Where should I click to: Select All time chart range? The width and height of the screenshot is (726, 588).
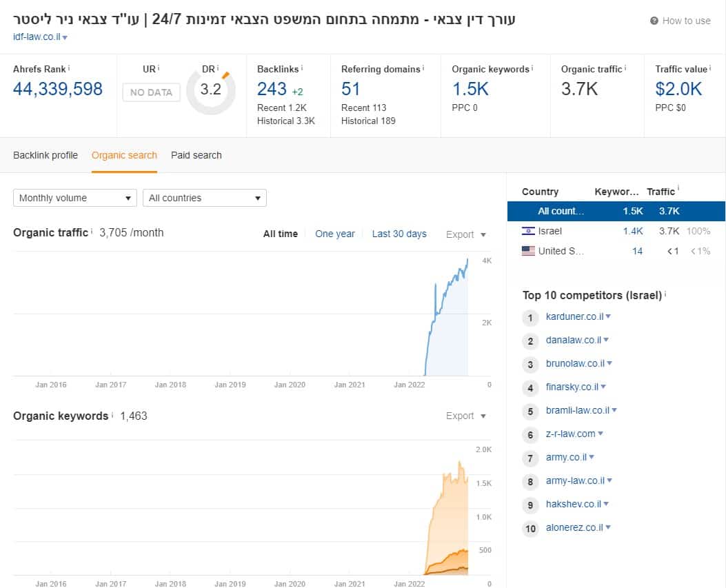281,234
